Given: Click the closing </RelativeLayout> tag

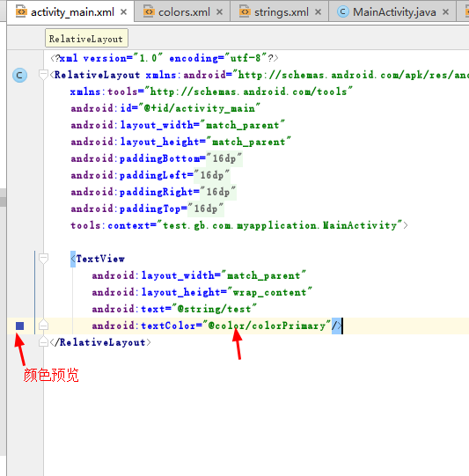Looking at the screenshot, I should click(x=100, y=342).
